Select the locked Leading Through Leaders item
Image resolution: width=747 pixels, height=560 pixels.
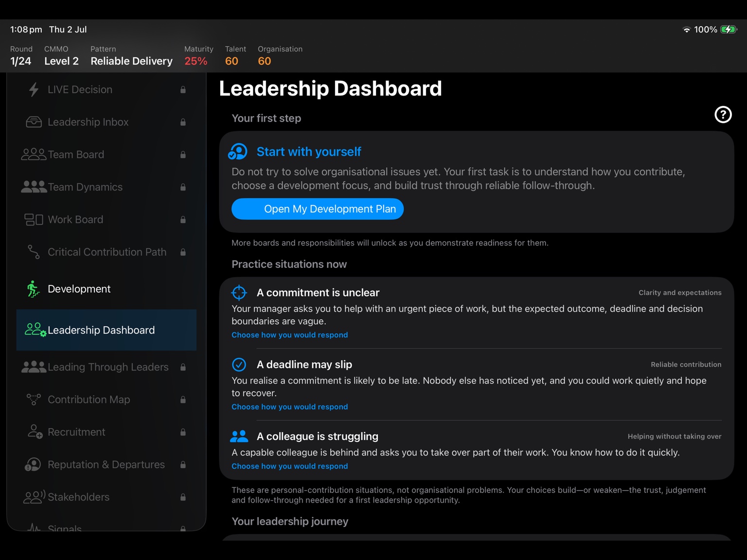click(107, 367)
